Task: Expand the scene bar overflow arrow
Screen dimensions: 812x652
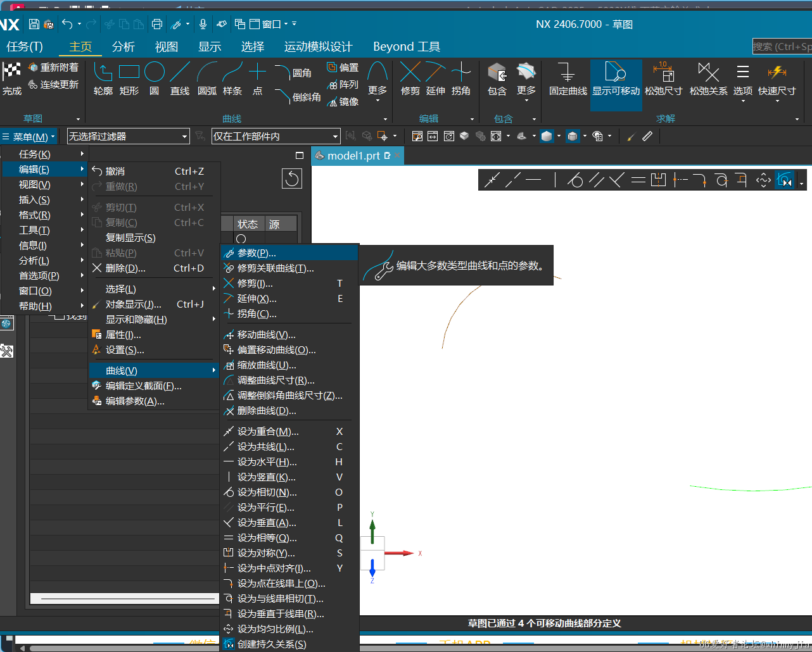Action: point(802,184)
